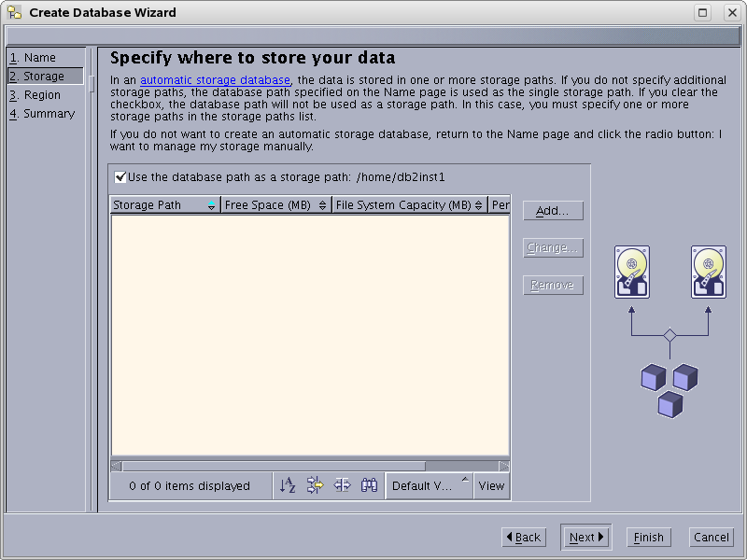Sort by Storage Path column arrows
Screen dimensions: 747x560
212,205
